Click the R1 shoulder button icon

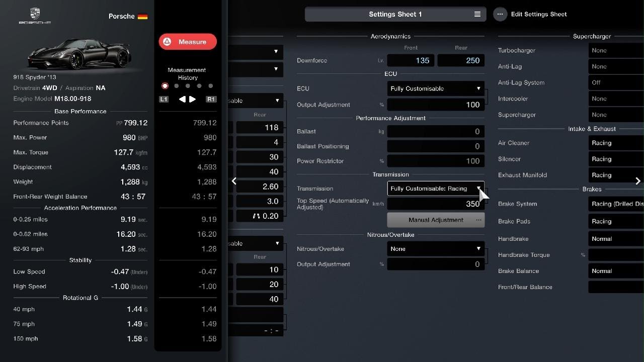click(x=211, y=100)
